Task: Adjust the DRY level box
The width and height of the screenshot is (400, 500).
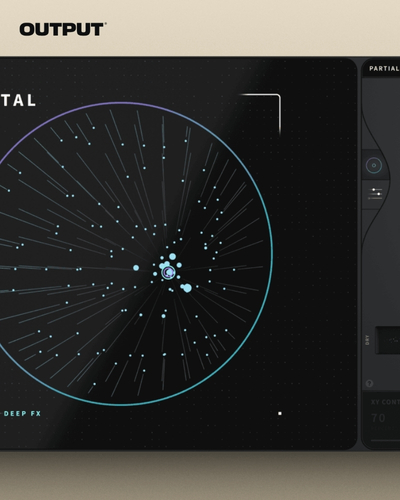Action: (388, 340)
